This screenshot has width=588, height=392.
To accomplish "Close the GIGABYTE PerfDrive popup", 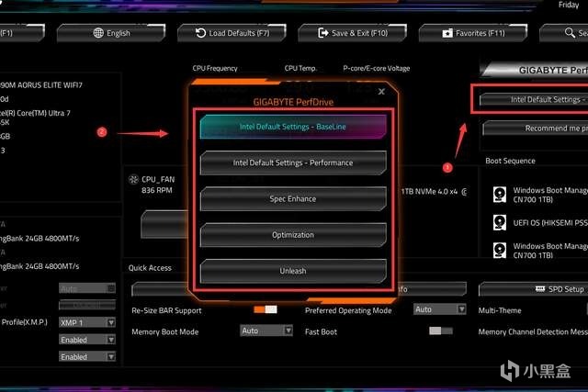I will (381, 92).
